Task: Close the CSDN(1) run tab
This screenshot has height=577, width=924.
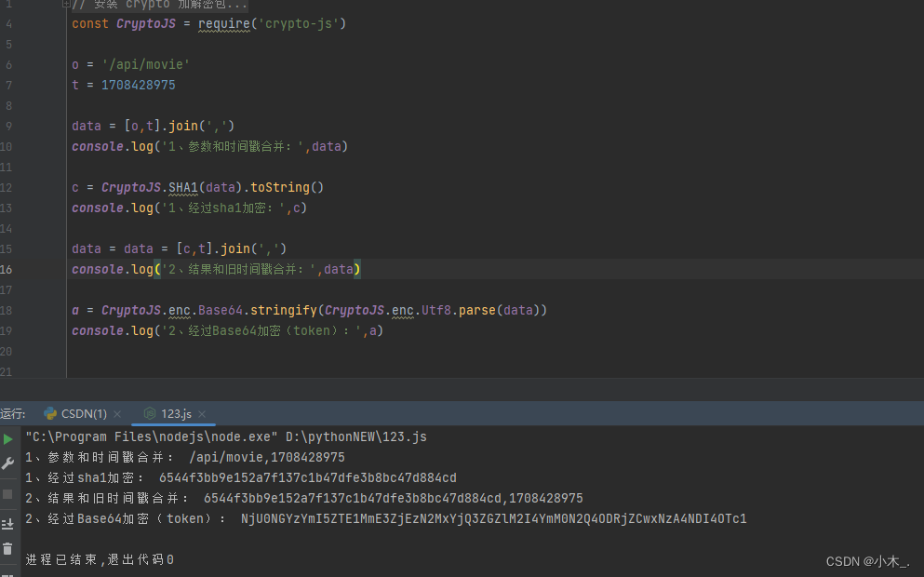Action: pyautogui.click(x=117, y=412)
